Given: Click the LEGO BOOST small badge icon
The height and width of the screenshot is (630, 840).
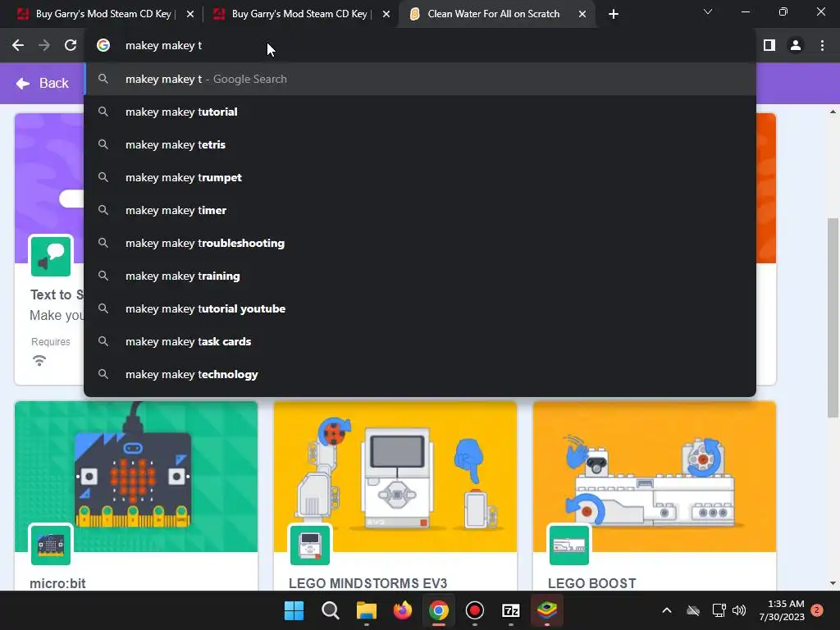Looking at the screenshot, I should point(569,545).
